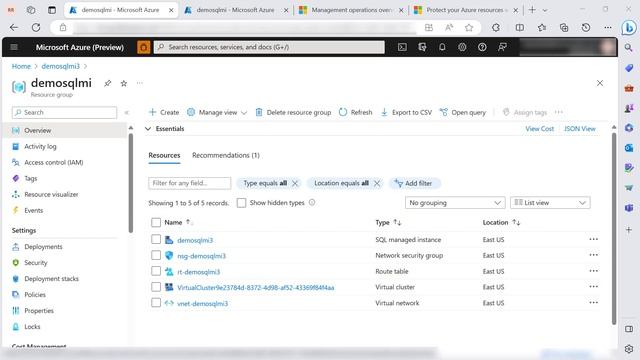Click the Create button
This screenshot has height=360, width=640.
coord(164,112)
